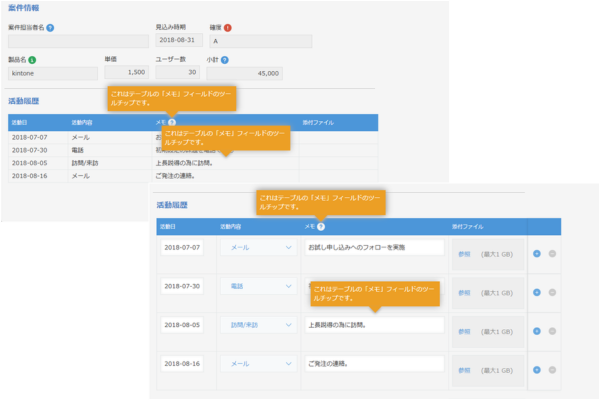Click the memo field containing 上長説得の為に訪問
This screenshot has height=400, width=600.
[x=374, y=325]
